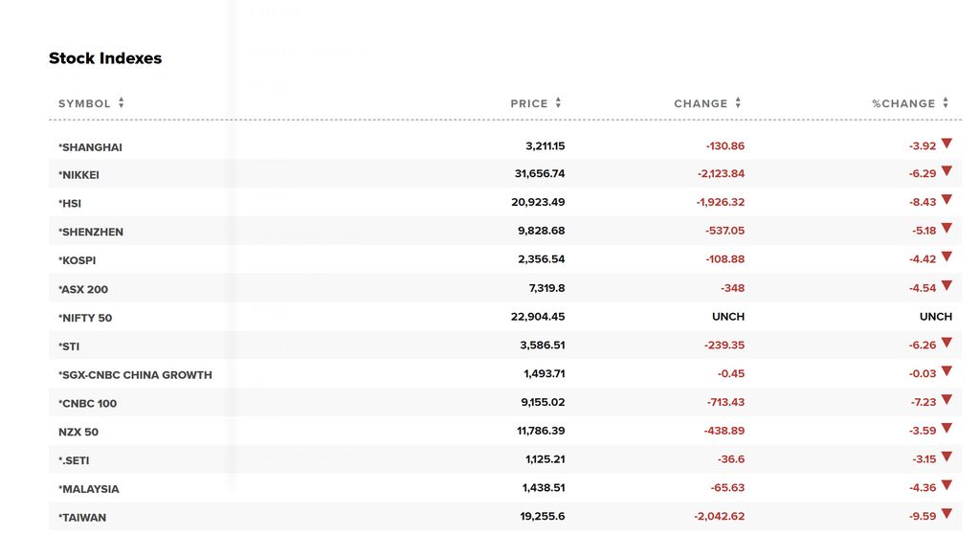The image size is (980, 557).
Task: Open the *NIKKEI index quote
Action: click(x=79, y=175)
